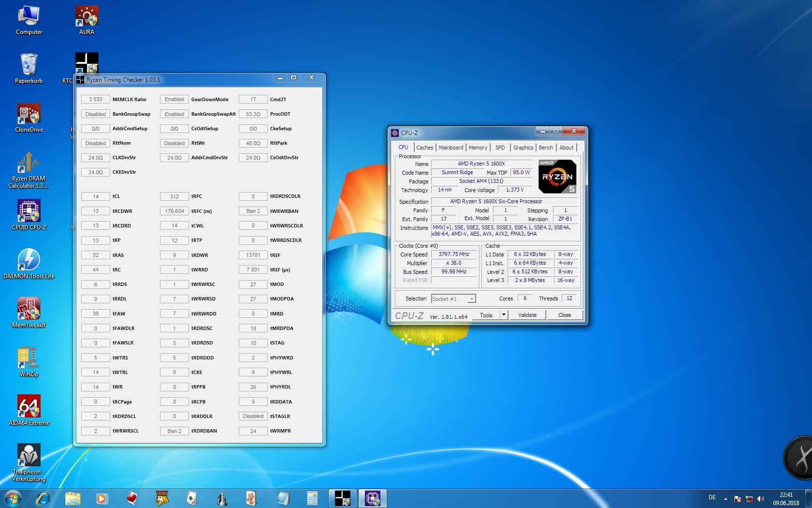Viewport: 812px width, 508px height.
Task: Select the MemTweakIt desktop shortcut
Action: (29, 309)
